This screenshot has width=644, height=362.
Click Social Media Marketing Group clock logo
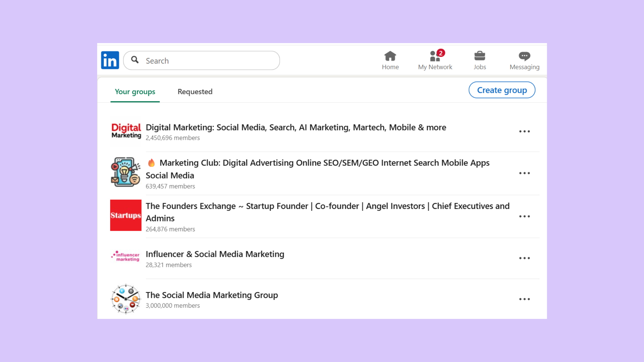[x=126, y=299]
